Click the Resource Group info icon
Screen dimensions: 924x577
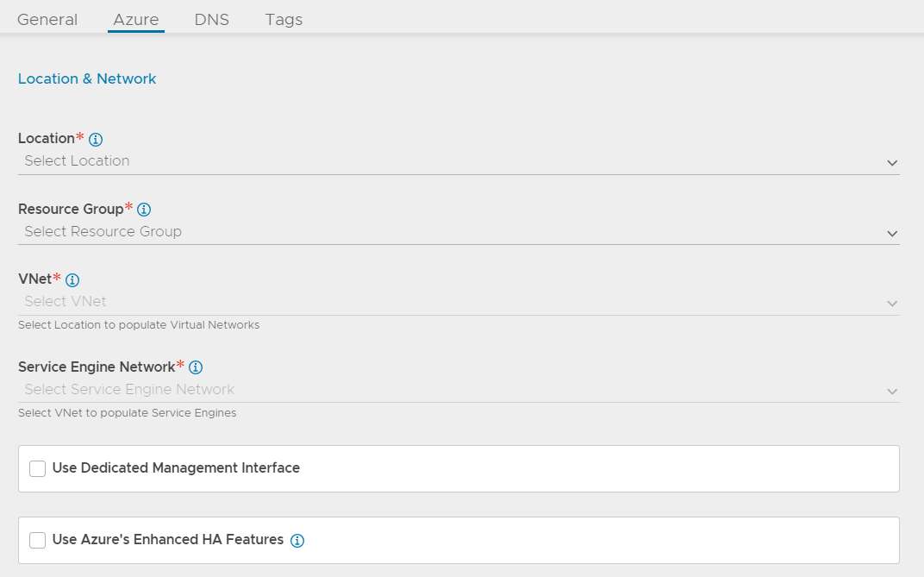pos(144,210)
